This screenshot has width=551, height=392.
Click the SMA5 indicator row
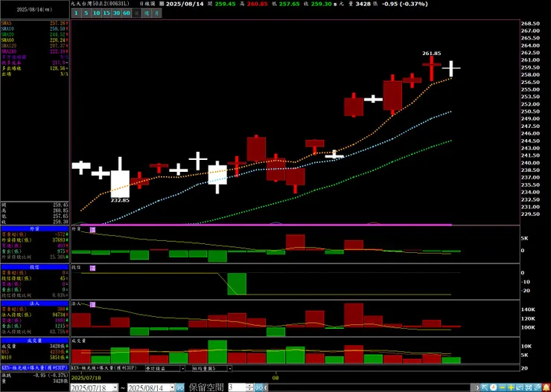pos(35,23)
